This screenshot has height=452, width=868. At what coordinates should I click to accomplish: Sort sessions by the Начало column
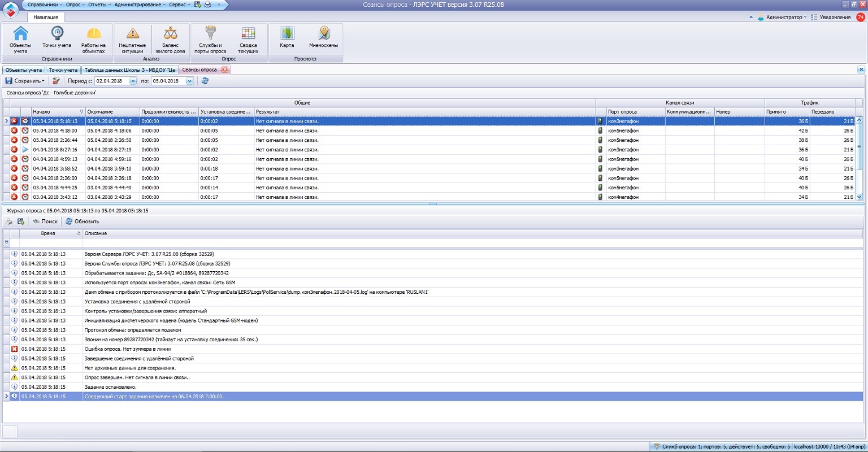[58, 112]
